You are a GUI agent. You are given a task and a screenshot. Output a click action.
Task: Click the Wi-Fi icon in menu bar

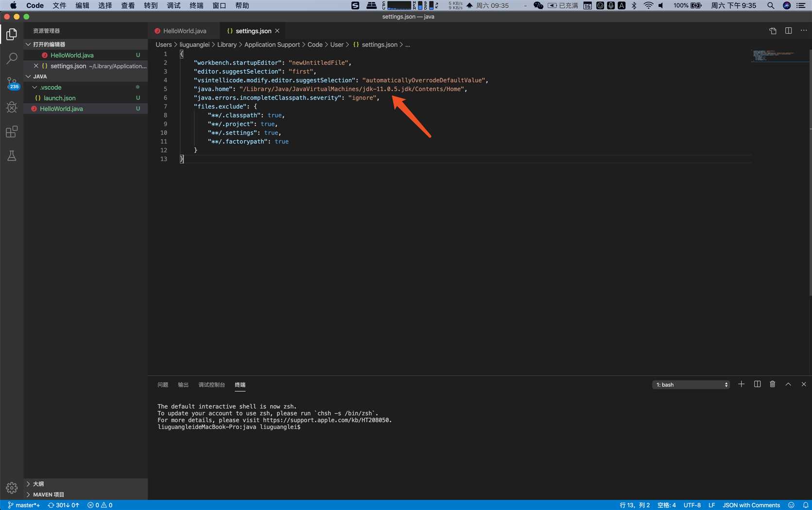(648, 5)
